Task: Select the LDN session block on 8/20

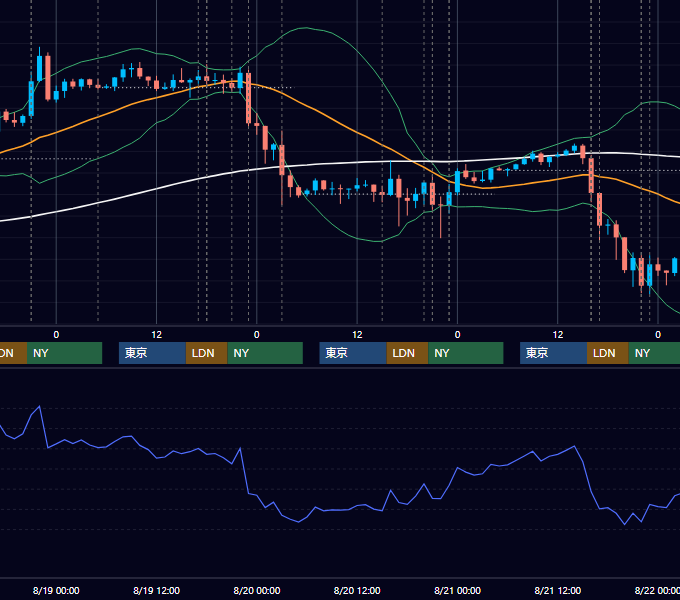Action: click(407, 353)
